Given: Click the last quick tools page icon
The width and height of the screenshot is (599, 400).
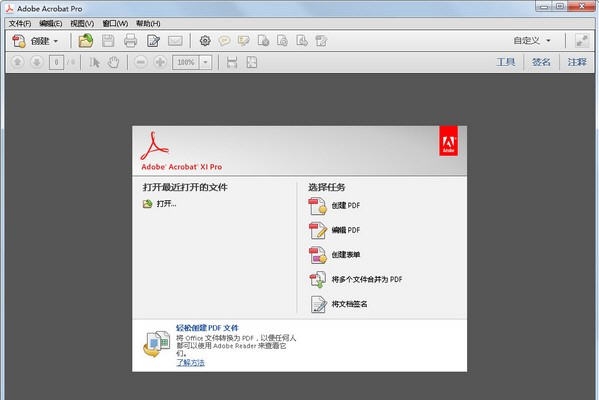Looking at the screenshot, I should (321, 41).
